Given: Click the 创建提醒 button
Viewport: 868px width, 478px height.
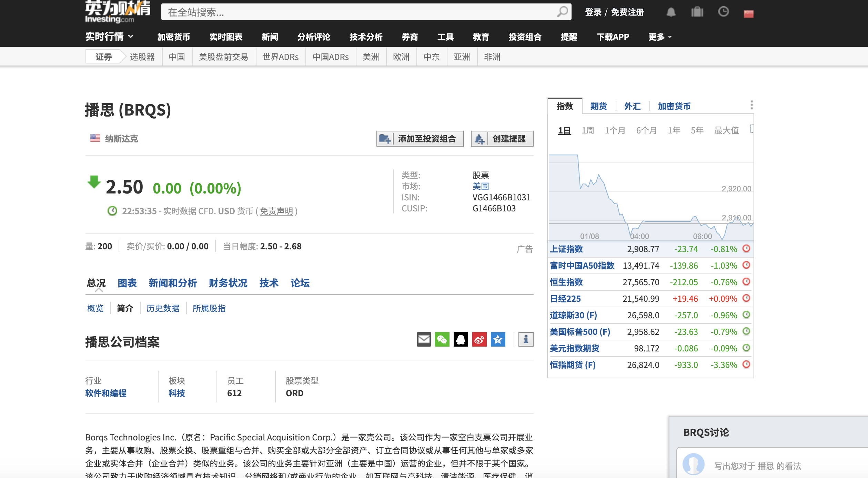Looking at the screenshot, I should click(x=502, y=139).
